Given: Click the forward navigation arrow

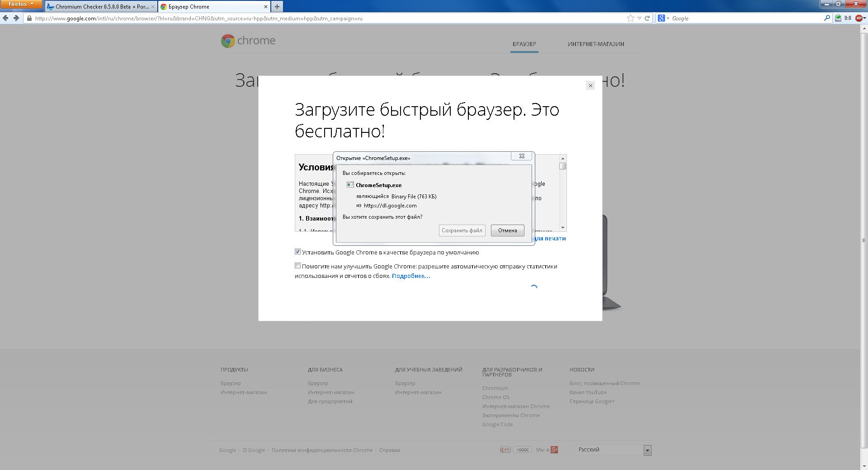Looking at the screenshot, I should click(x=16, y=18).
